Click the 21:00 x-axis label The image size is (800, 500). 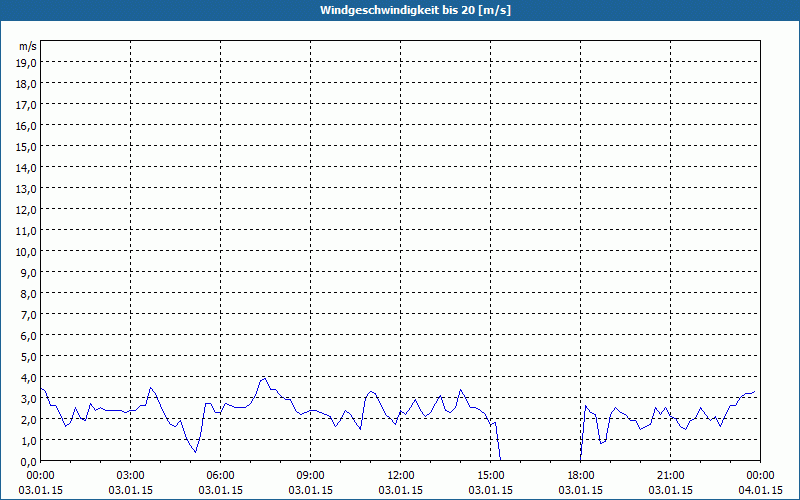pyautogui.click(x=670, y=476)
